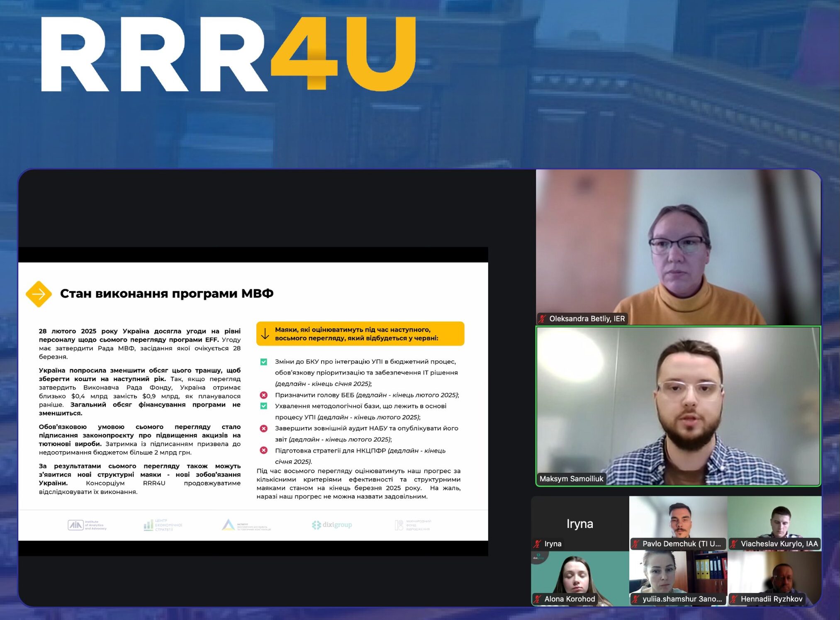This screenshot has width=840, height=620.
Task: Click muted mic icon beside Oleksandra Betliy
Action: 542,319
